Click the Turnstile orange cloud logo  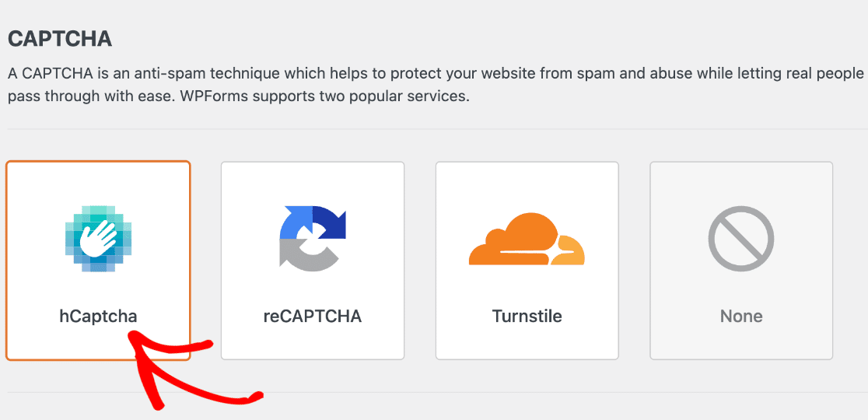(527, 238)
